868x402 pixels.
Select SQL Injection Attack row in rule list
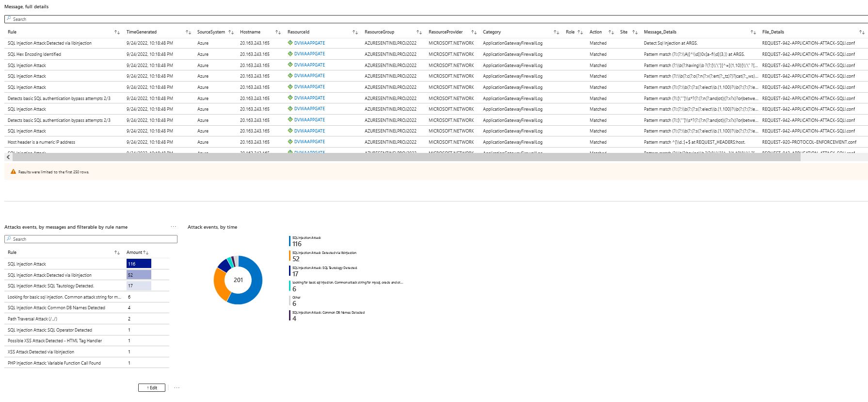coord(27,264)
